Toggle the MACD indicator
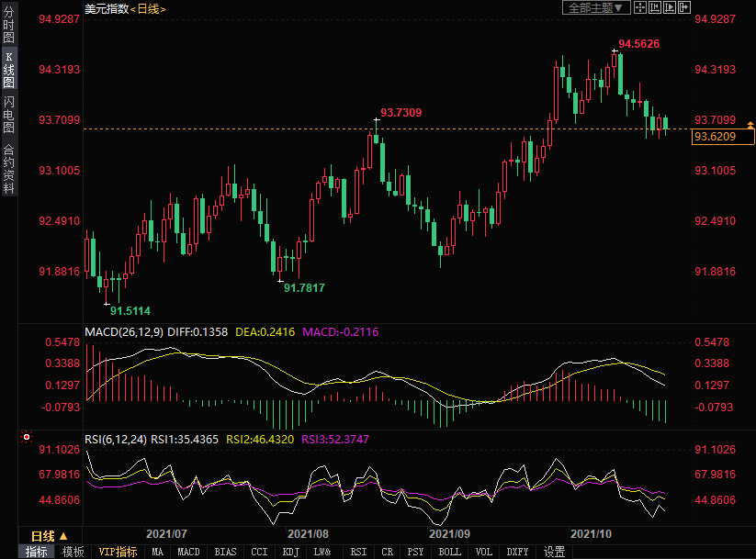756x559 pixels. 188,552
